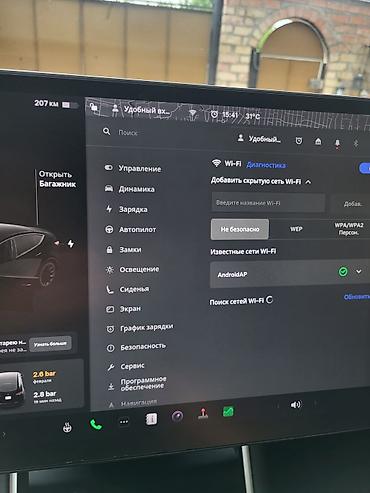Select WPA/WPA2 Персон. security option
This screenshot has height=493, width=370.
coord(348,229)
